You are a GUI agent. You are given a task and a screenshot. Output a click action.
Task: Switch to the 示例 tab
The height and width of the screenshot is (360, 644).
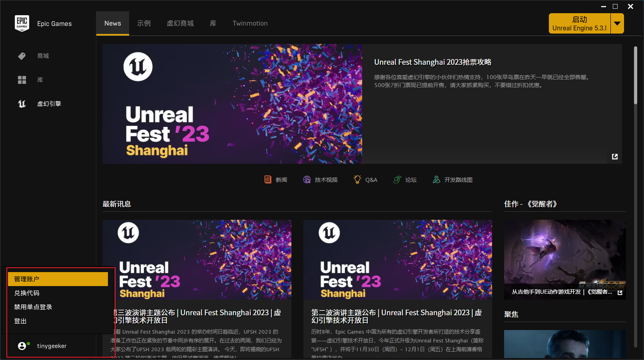[144, 23]
